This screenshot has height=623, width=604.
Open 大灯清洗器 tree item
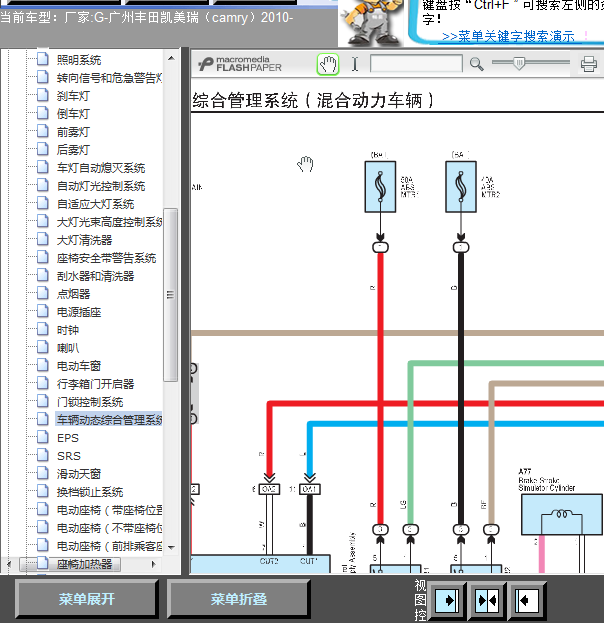tap(84, 240)
